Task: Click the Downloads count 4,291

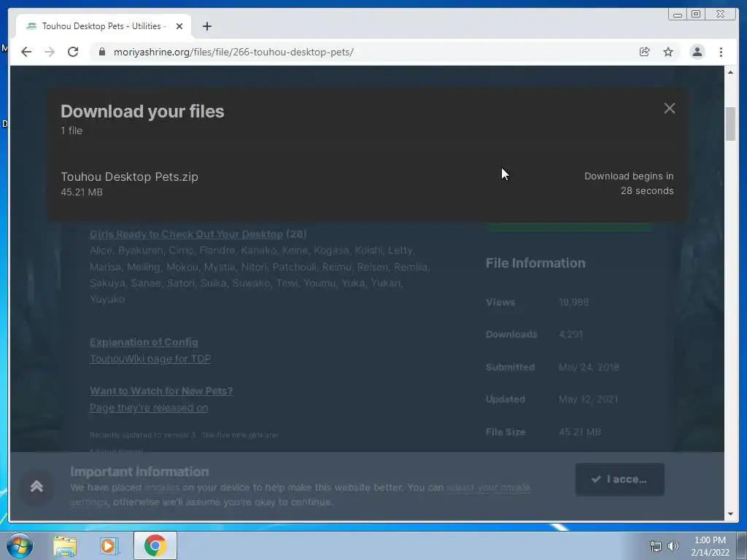Action: tap(570, 334)
